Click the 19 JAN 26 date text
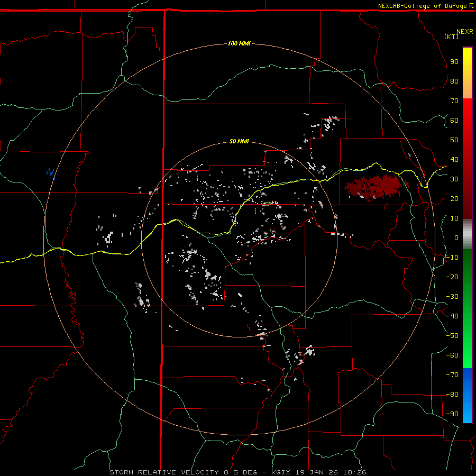Image resolution: width=476 pixels, height=476 pixels. (x=317, y=472)
